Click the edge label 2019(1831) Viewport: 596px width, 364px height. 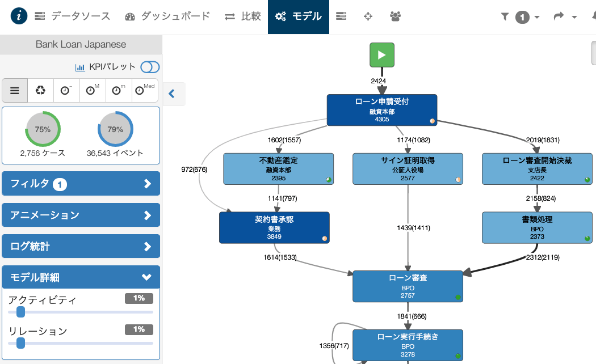click(x=543, y=140)
